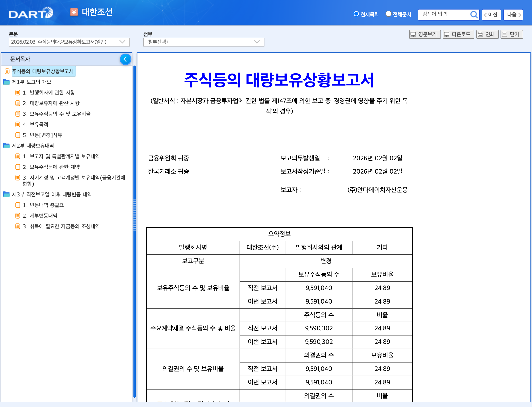532x407 pixels.
Task: Click the DART logo
Action: point(31,13)
